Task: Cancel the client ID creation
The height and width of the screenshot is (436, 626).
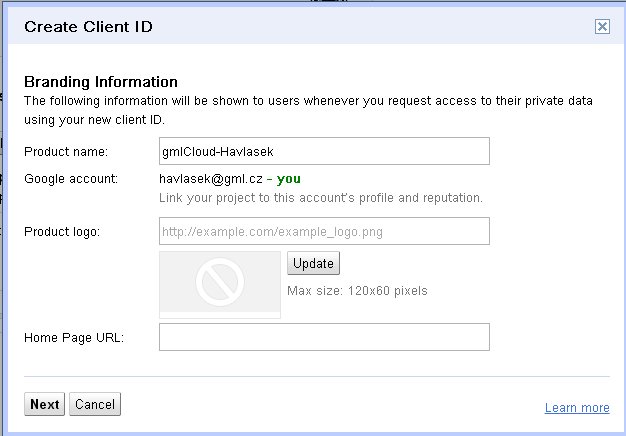Action: click(x=95, y=404)
